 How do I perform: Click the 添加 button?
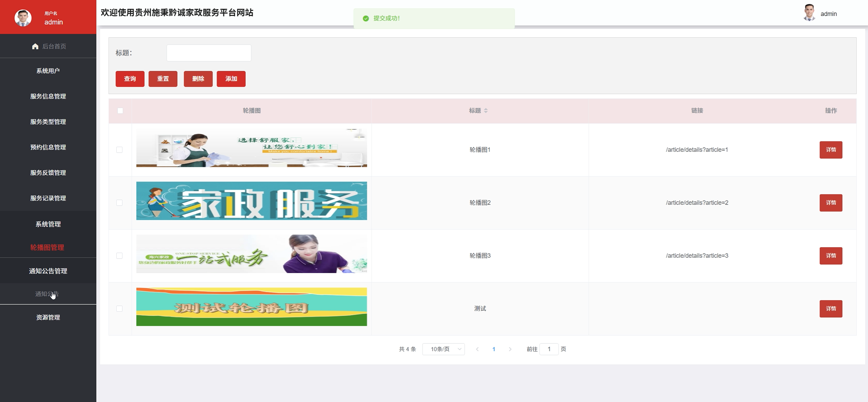coord(231,79)
